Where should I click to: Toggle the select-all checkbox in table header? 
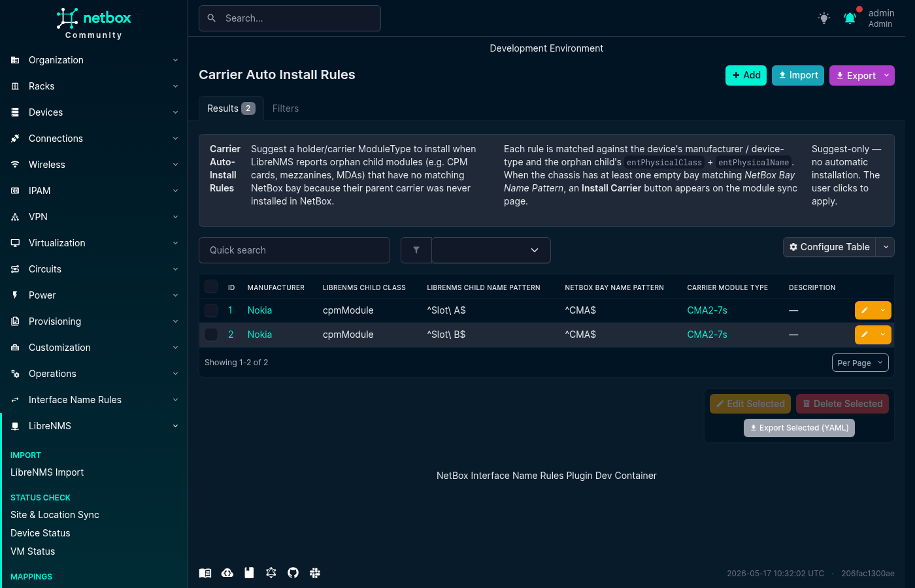pos(211,286)
